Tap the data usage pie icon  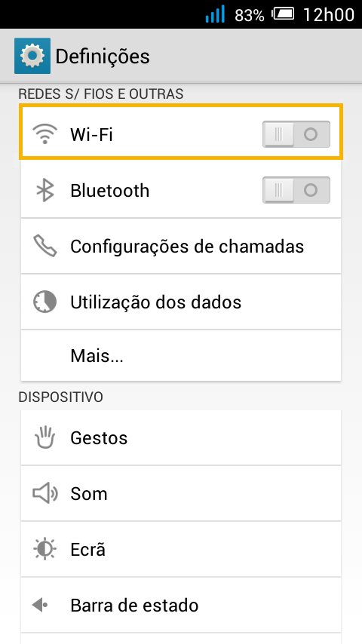[x=44, y=302]
